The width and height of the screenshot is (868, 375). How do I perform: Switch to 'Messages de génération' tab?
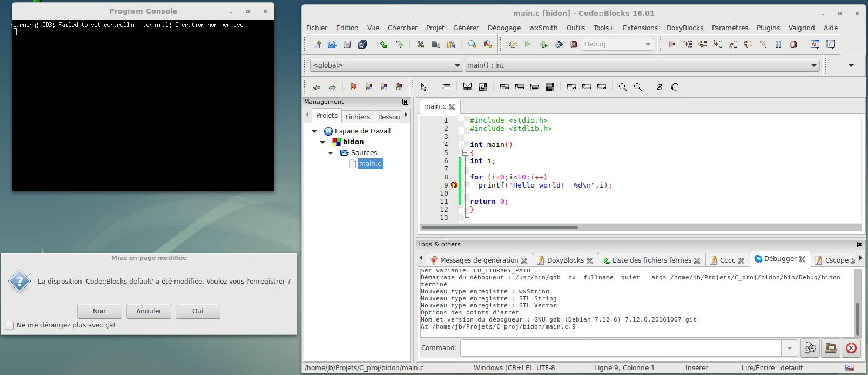[x=479, y=260]
